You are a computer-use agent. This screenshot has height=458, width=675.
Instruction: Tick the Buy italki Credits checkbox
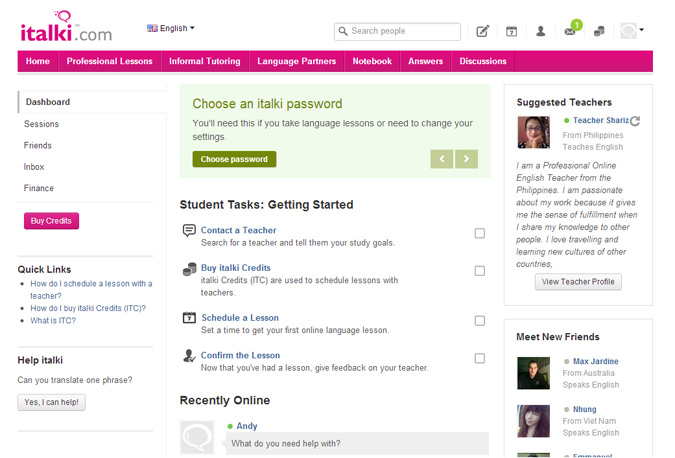click(x=480, y=271)
